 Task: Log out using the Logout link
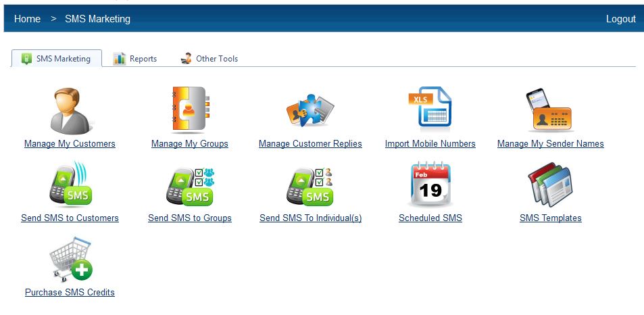(x=620, y=19)
